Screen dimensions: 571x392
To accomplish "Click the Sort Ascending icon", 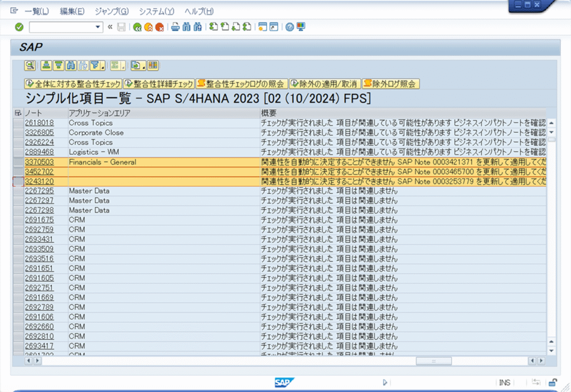I will tap(46, 66).
